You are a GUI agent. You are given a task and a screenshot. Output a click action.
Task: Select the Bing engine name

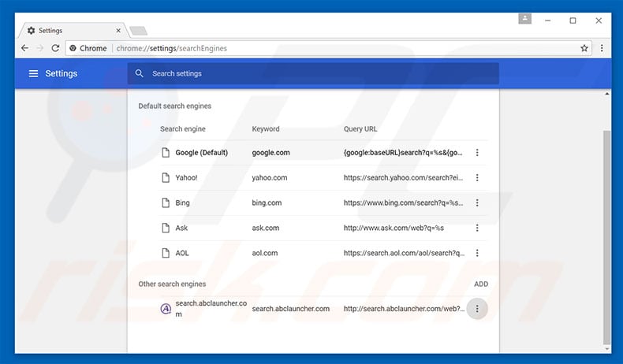182,202
